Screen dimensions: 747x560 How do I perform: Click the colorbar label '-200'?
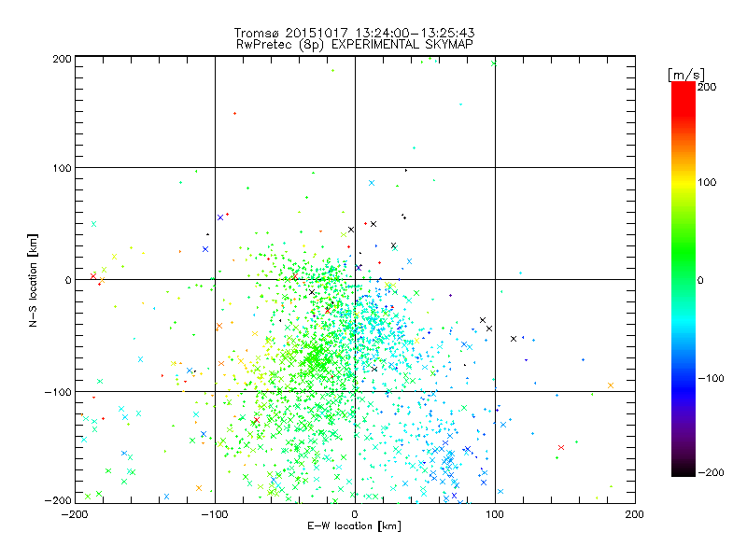click(711, 472)
